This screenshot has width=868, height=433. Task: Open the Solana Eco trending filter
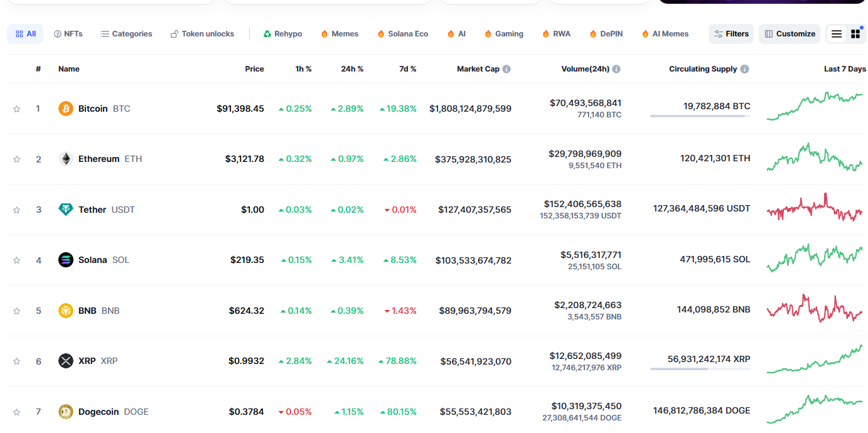(x=402, y=34)
